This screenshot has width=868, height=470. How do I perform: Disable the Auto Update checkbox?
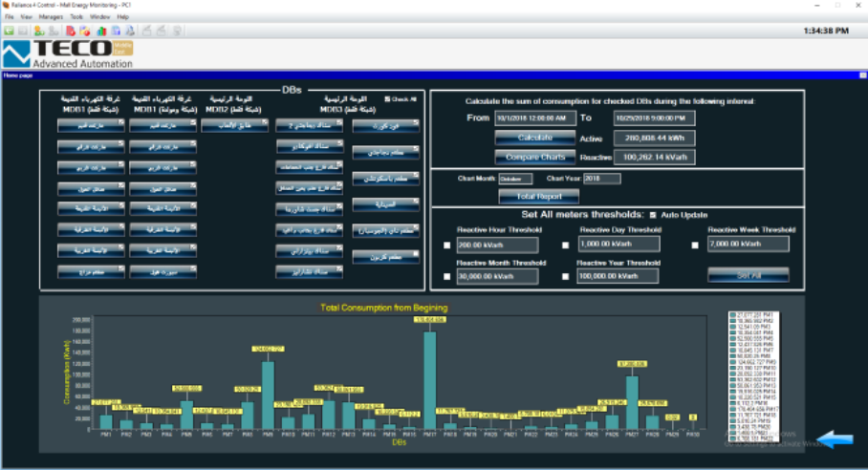(653, 215)
